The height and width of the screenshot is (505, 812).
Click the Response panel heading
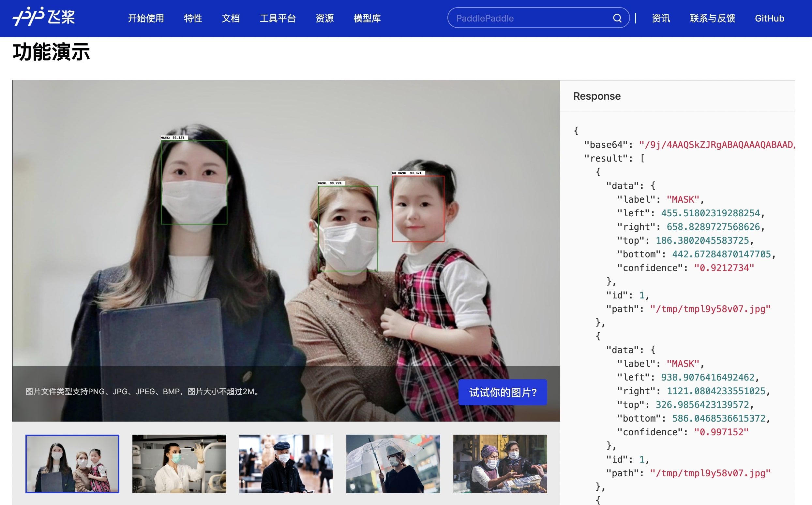597,96
